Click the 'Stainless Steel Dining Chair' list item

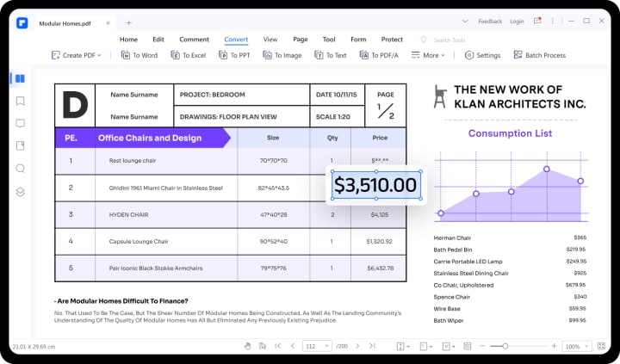pos(471,274)
